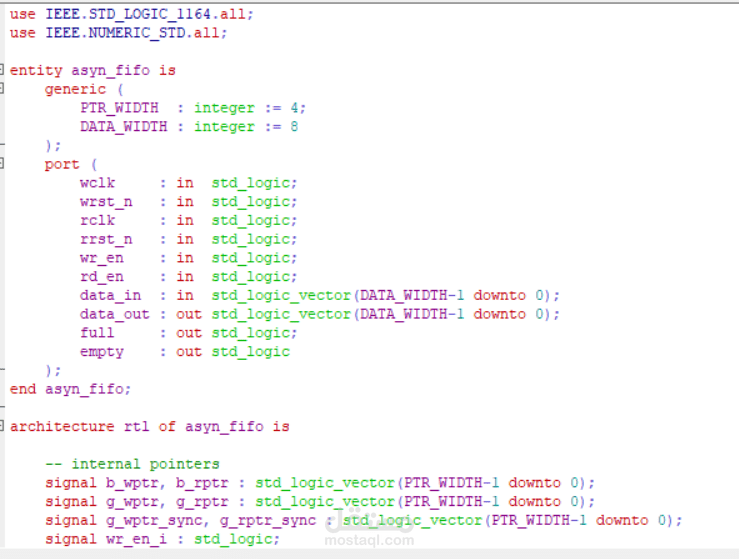The width and height of the screenshot is (739, 559).
Task: Click the 'out' direction on the full line
Action: pos(189,333)
